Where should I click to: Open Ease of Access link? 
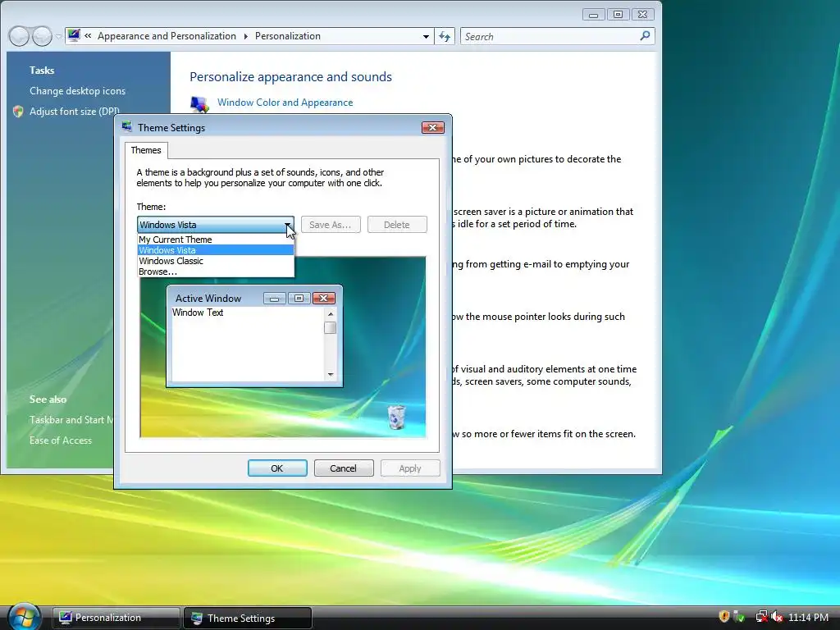(x=61, y=441)
